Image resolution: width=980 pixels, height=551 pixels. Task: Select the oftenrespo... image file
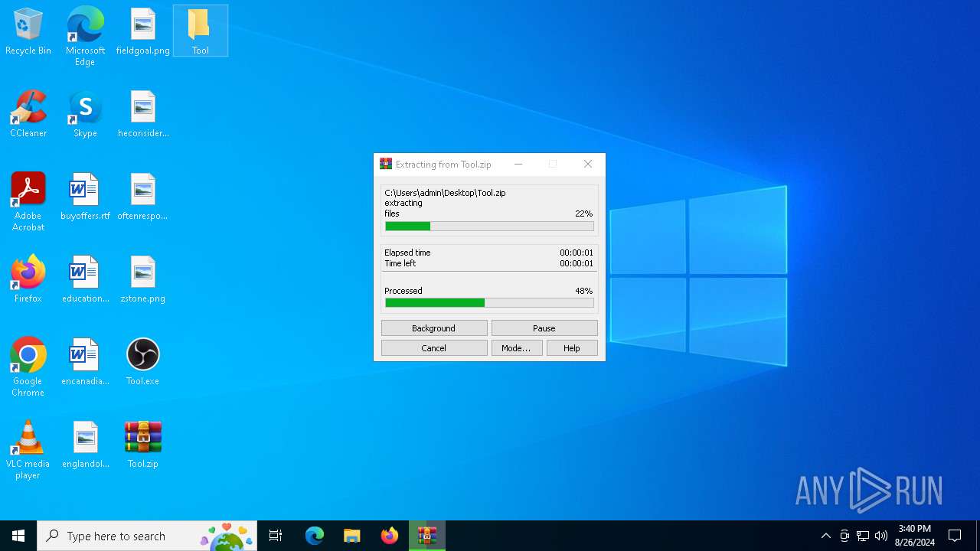click(143, 197)
